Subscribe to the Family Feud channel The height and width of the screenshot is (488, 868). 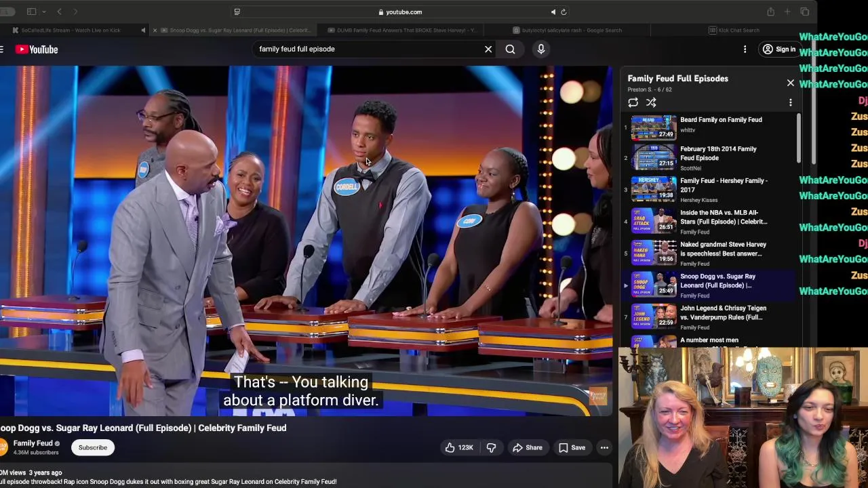coord(93,447)
